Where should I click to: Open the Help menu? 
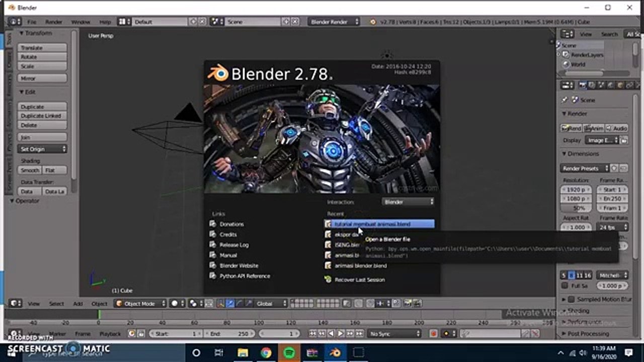click(x=105, y=22)
